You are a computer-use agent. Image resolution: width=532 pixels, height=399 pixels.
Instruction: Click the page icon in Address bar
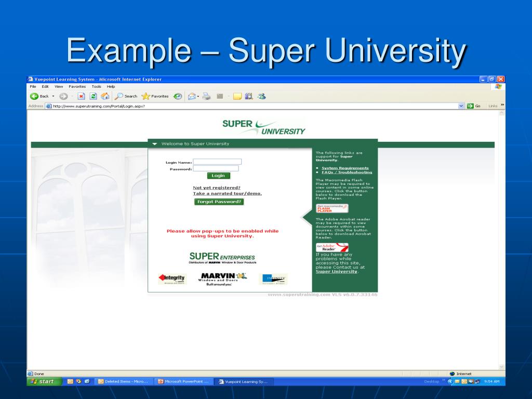click(49, 106)
